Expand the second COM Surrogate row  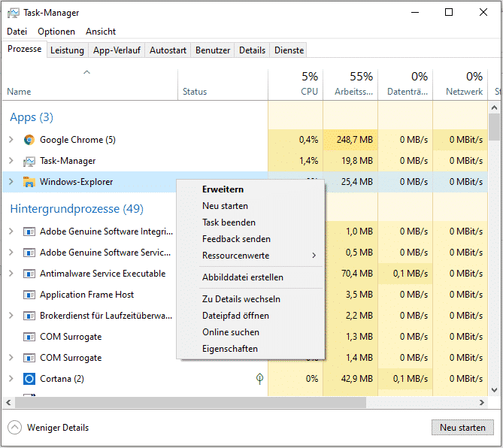[x=11, y=358]
